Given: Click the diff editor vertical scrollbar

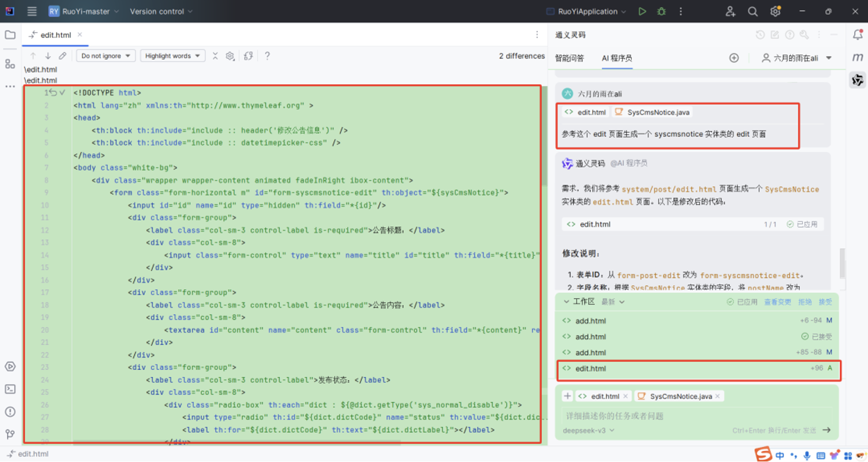Looking at the screenshot, I should (x=544, y=137).
